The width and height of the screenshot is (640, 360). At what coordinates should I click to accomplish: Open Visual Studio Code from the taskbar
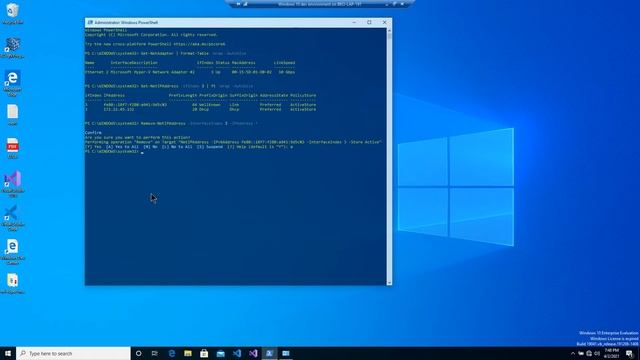[x=237, y=353]
